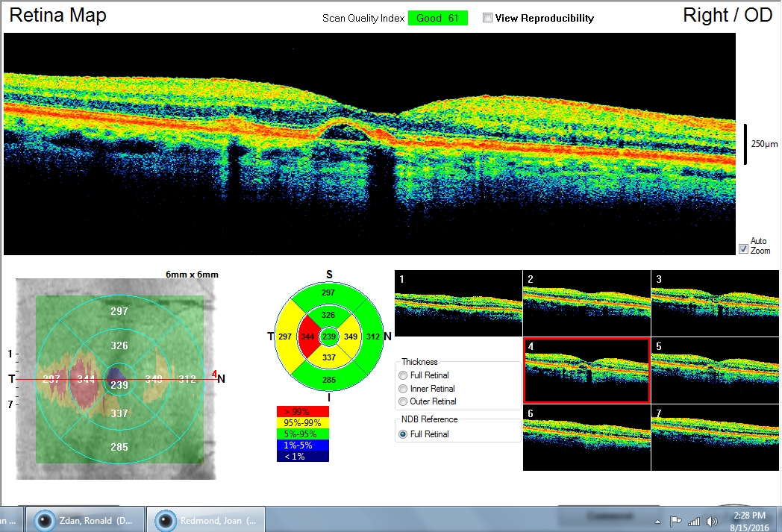This screenshot has height=532, width=782.
Task: Expand hidden icons chevron in system tray
Action: (657, 520)
